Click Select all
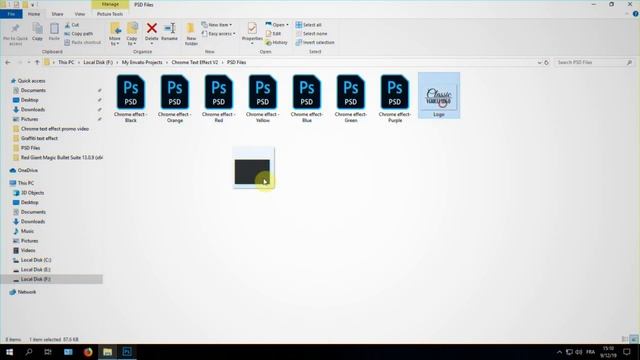 click(309, 25)
